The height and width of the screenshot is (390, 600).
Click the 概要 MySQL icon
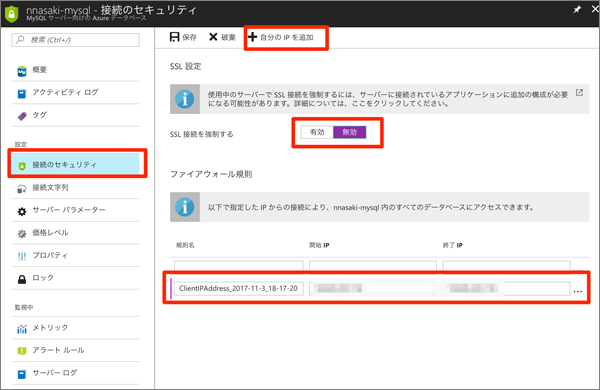coord(22,71)
